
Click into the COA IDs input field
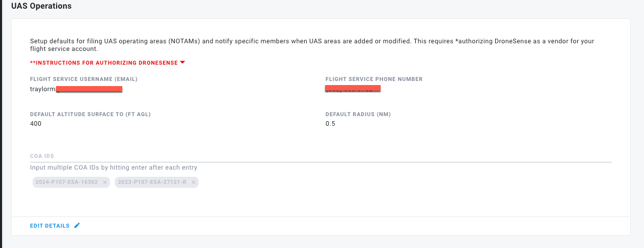[x=321, y=156]
